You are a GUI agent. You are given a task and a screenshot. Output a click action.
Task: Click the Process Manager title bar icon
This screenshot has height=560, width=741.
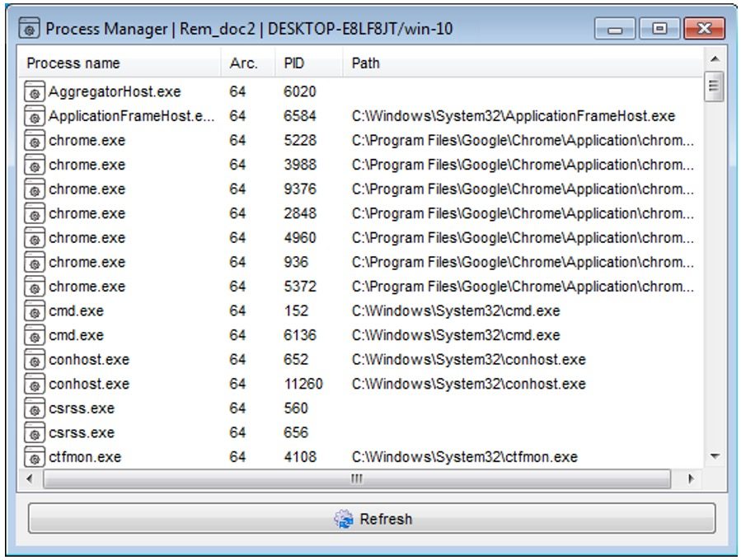(x=29, y=30)
